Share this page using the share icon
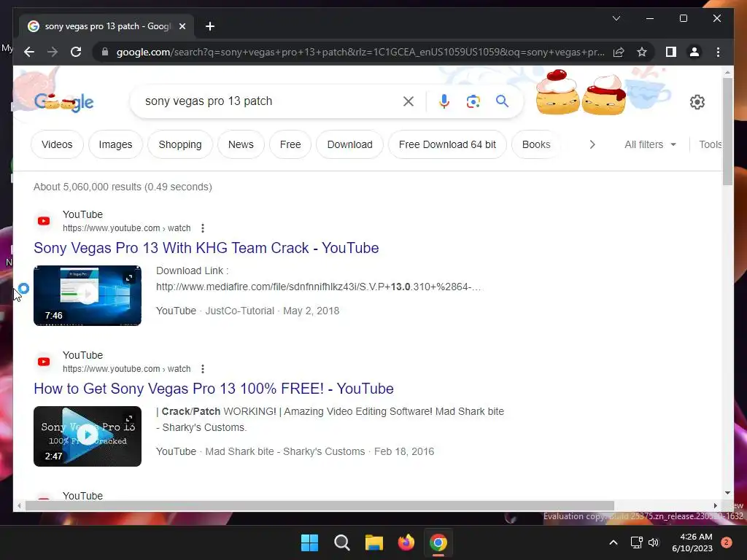 (619, 52)
